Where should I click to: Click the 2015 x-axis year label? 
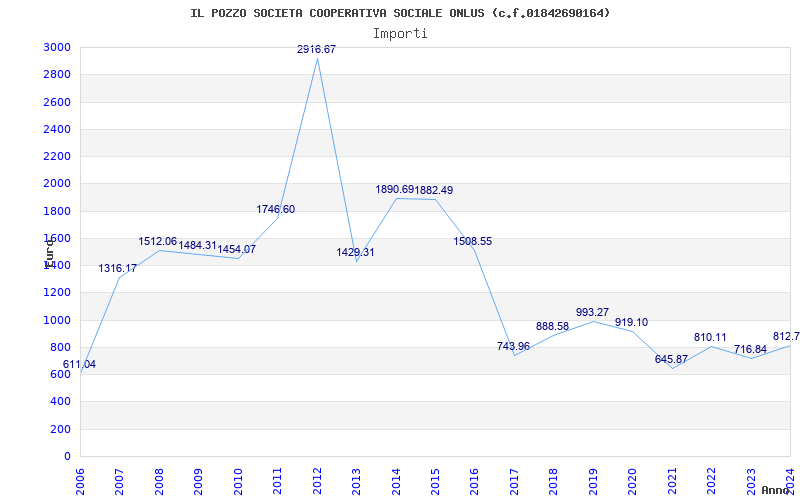435,482
